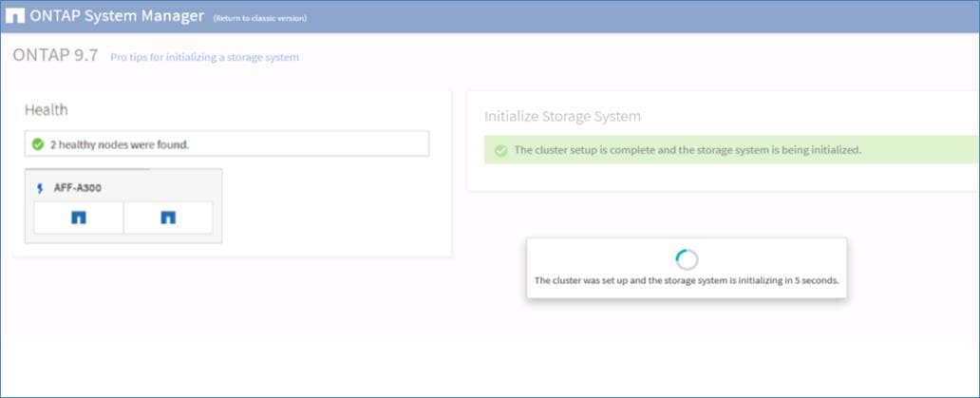This screenshot has height=398, width=980.
Task: Click the Health panel heading
Action: tap(47, 110)
